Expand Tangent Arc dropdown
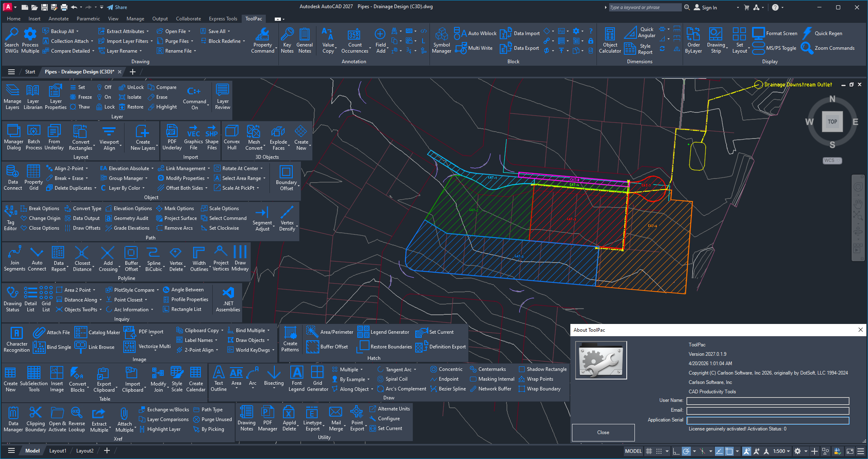Screen dimensions: 868x459 point(415,370)
